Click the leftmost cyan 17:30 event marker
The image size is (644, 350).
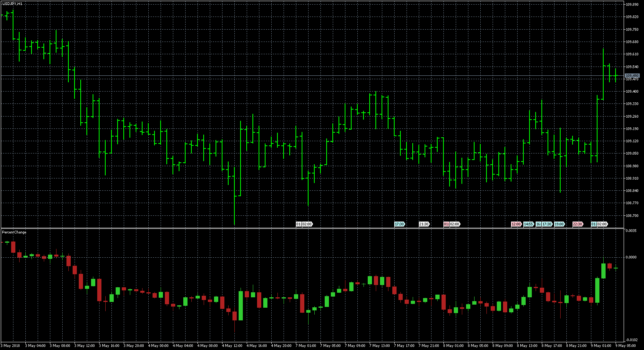399,224
